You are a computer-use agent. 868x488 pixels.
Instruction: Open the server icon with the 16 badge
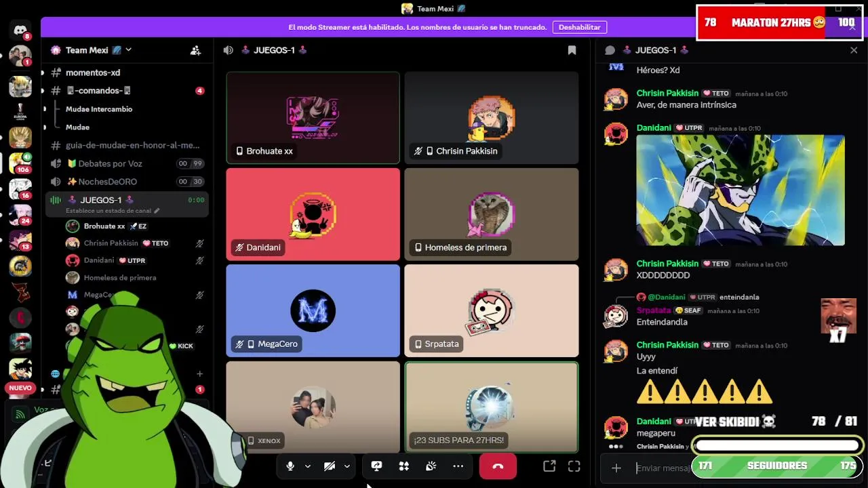pos(20,188)
